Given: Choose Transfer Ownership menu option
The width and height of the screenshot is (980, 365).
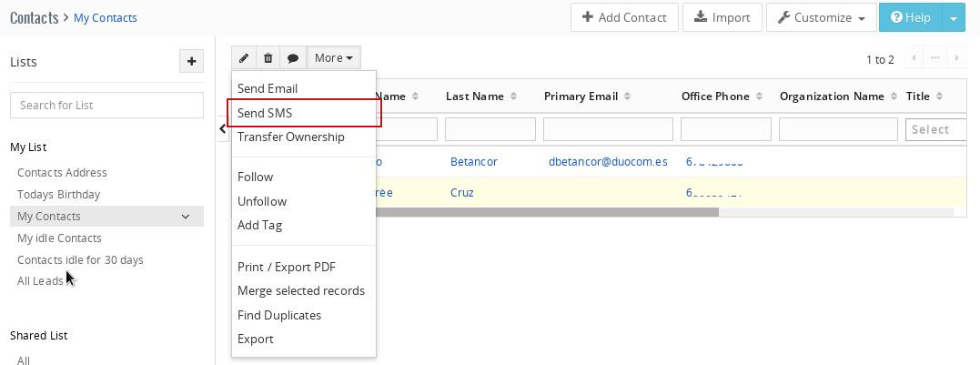Looking at the screenshot, I should pyautogui.click(x=290, y=137).
